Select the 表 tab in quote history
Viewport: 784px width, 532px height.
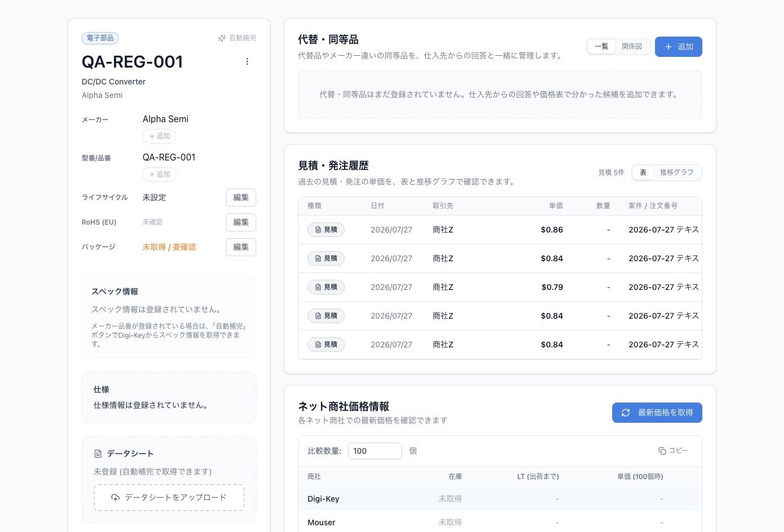[x=643, y=172]
